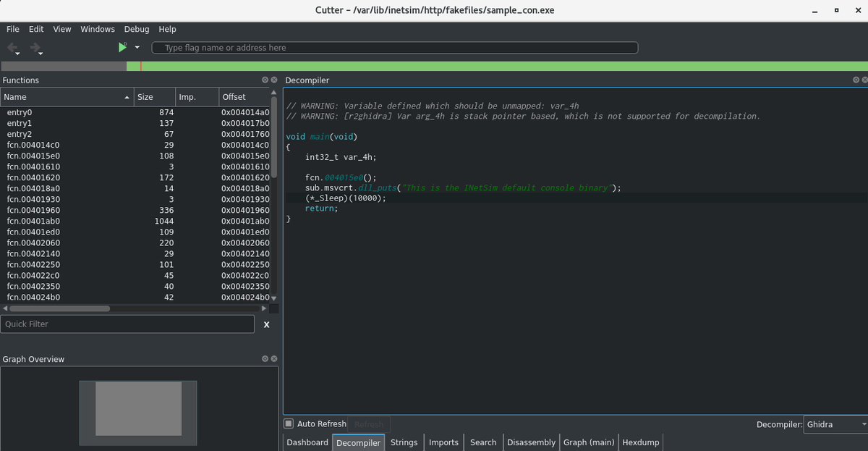Close the Decompiler panel
Screen dimensions: 868x451
click(864, 80)
